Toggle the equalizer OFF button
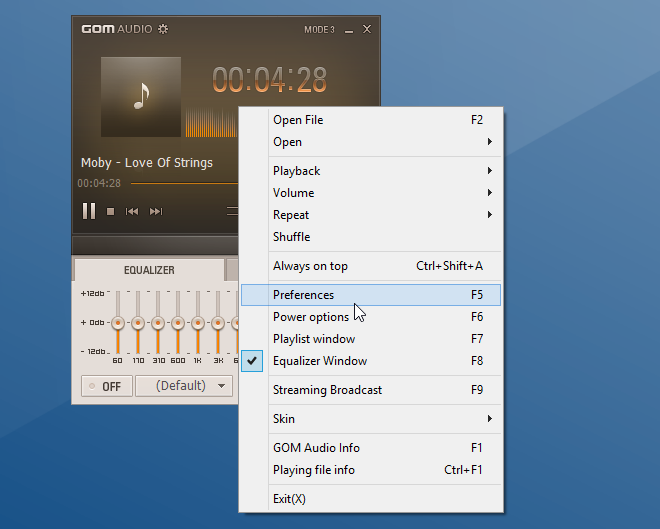Screen dimensions: 660x529 [107, 386]
